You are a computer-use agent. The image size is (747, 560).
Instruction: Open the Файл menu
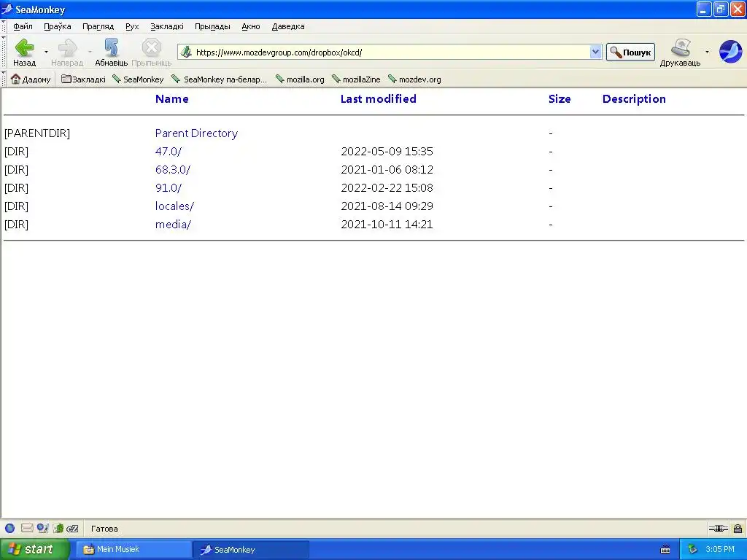point(23,26)
